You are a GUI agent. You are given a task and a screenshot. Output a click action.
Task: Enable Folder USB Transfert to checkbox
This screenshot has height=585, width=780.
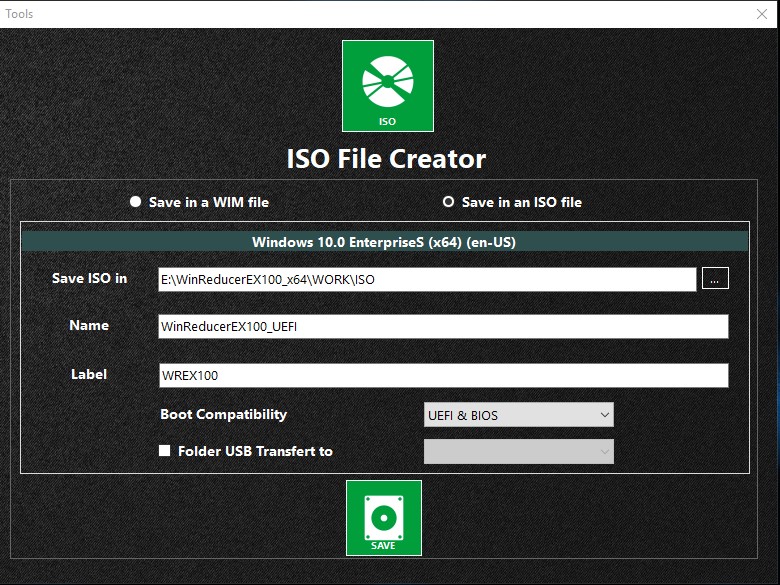(164, 451)
